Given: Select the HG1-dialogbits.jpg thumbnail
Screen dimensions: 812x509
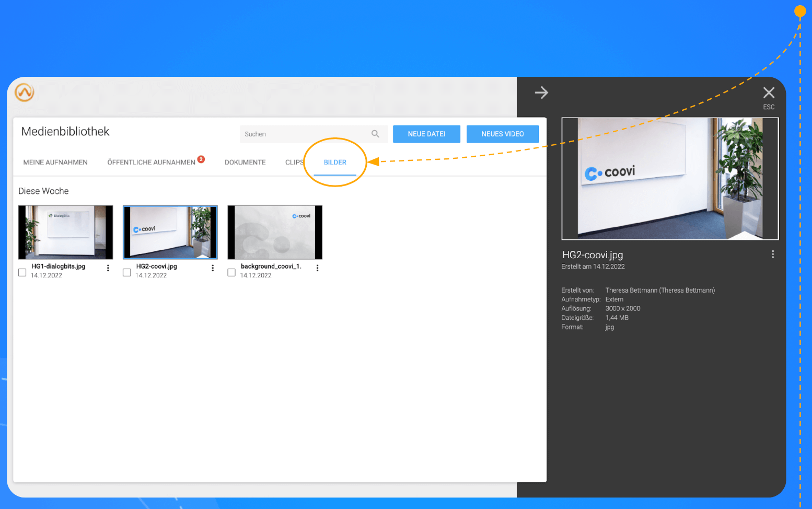Looking at the screenshot, I should (x=65, y=232).
